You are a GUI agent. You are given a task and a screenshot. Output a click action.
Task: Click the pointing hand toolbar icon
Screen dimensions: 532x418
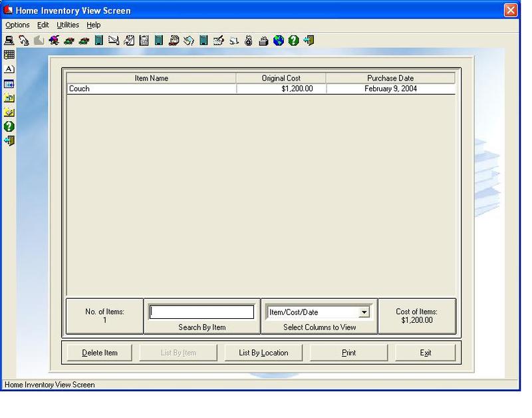24,41
